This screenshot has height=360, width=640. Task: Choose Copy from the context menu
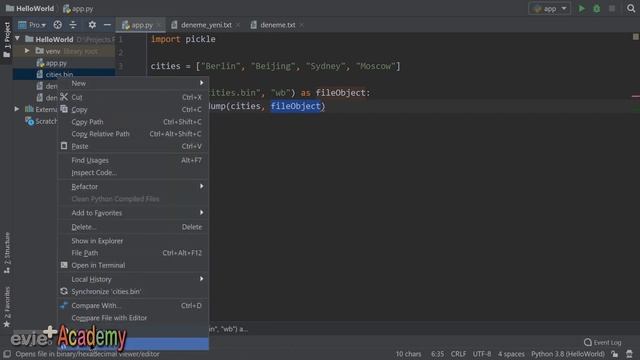coord(133,109)
